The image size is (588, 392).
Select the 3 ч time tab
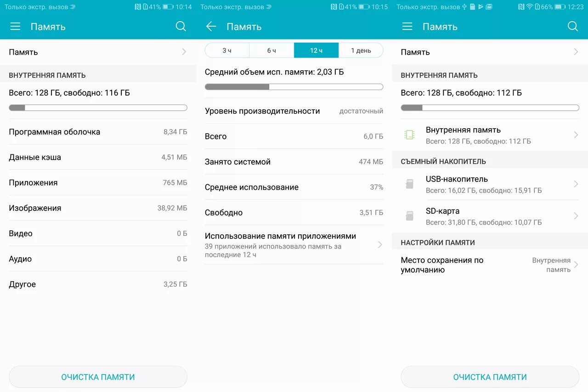(227, 50)
